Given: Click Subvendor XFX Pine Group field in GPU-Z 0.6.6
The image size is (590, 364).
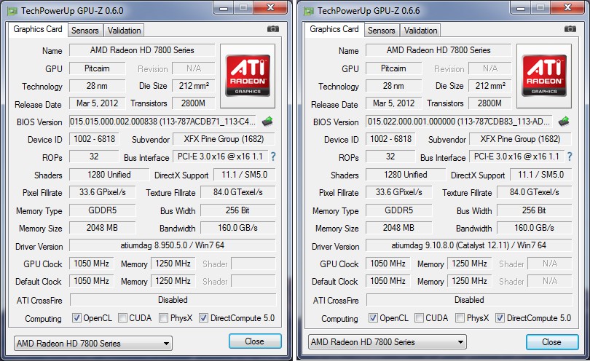Looking at the screenshot, I should pos(520,139).
